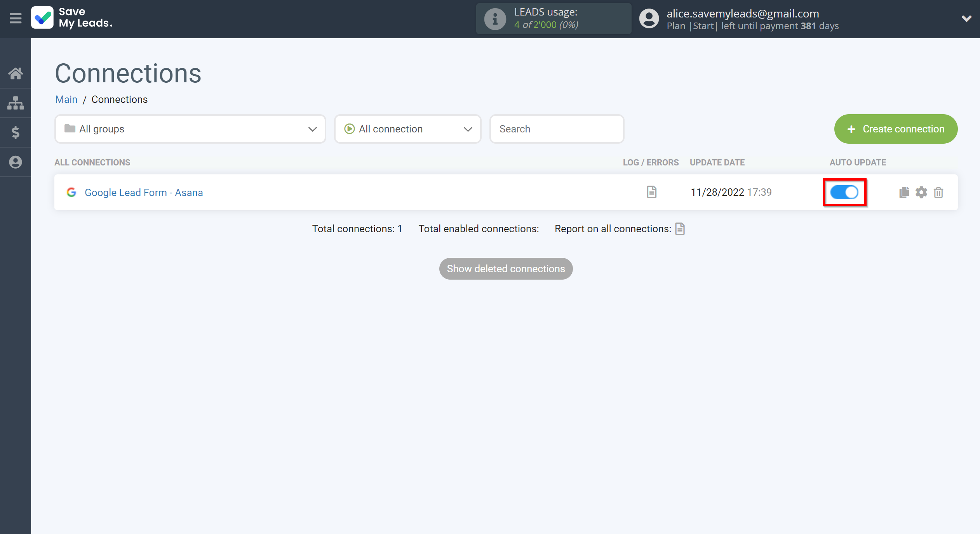The height and width of the screenshot is (534, 980).
Task: Click the Search input field
Action: click(x=557, y=129)
